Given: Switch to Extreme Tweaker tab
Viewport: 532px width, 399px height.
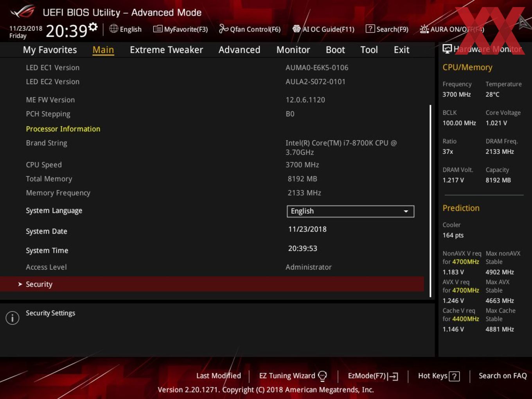Looking at the screenshot, I should (166, 50).
